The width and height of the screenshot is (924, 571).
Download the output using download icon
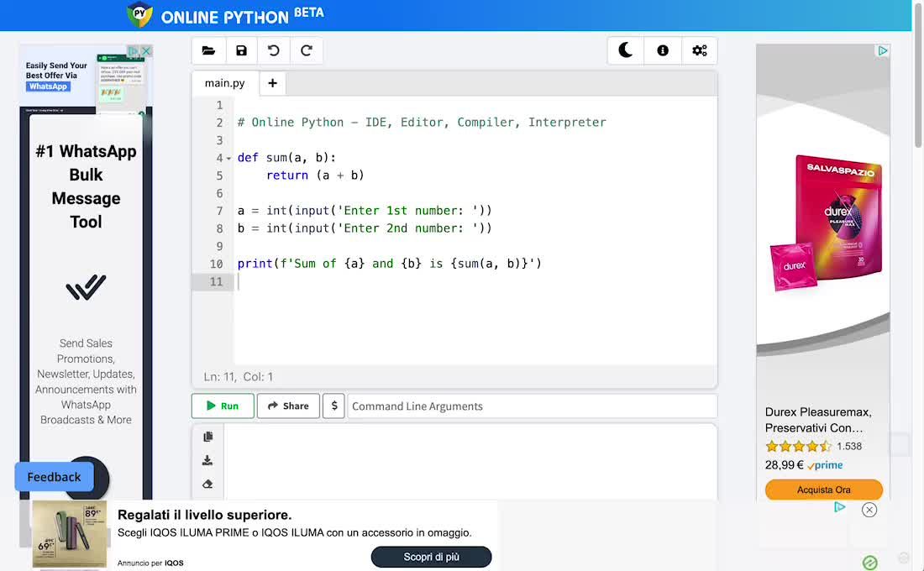click(x=207, y=460)
